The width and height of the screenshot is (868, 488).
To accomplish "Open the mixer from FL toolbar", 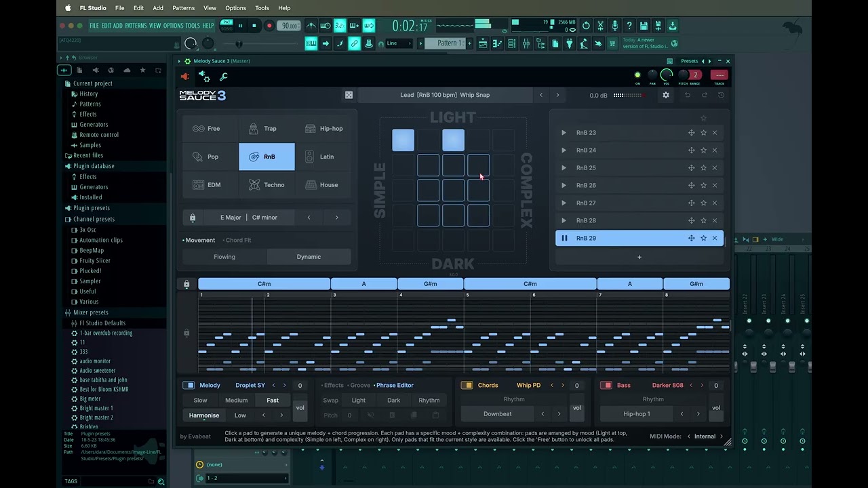I will (x=526, y=43).
